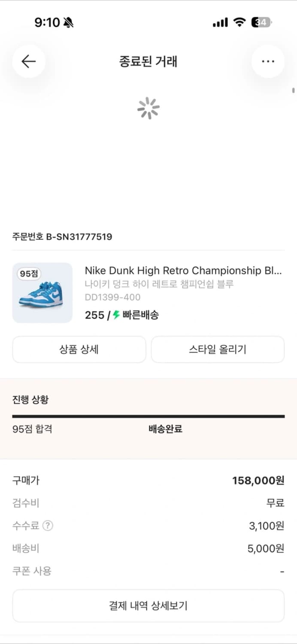Image resolution: width=297 pixels, height=644 pixels.
Task: Open the 수수료 question mark help tooltip
Action: (48, 526)
